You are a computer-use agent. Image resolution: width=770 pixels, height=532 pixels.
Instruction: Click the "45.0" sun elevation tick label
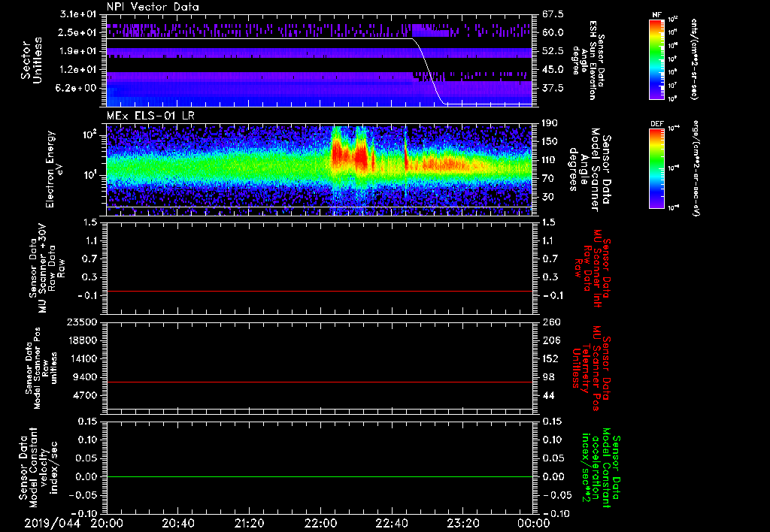553,70
